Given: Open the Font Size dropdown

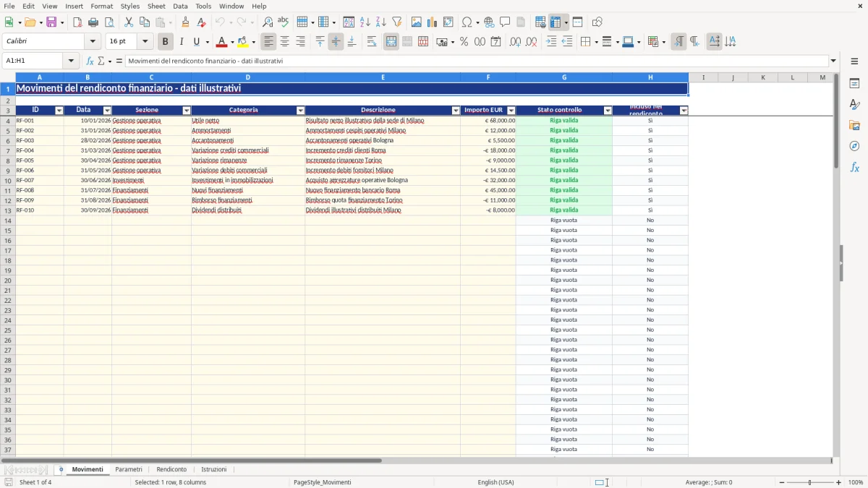Looking at the screenshot, I should tap(145, 42).
